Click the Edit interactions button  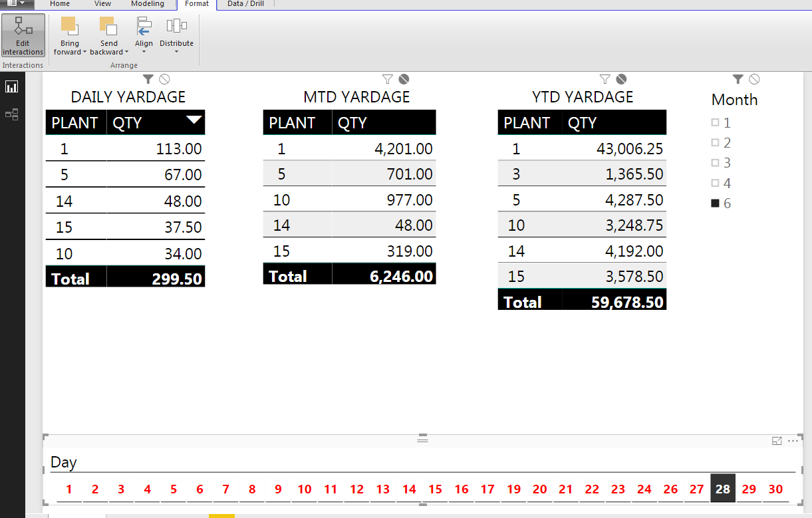click(23, 36)
